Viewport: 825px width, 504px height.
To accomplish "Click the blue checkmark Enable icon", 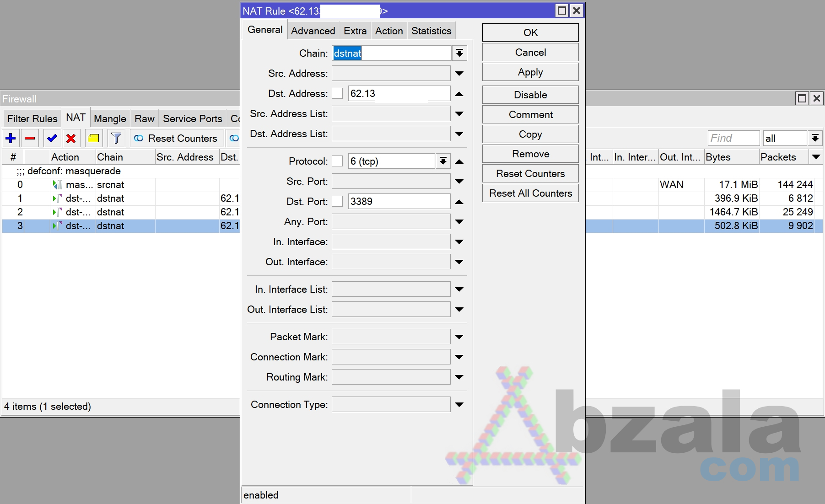I will click(x=52, y=138).
